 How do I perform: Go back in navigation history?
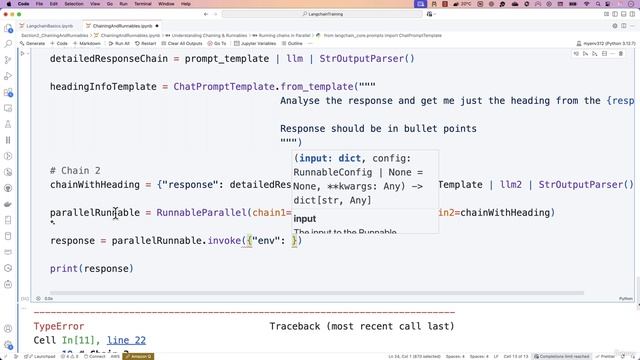click(206, 14)
